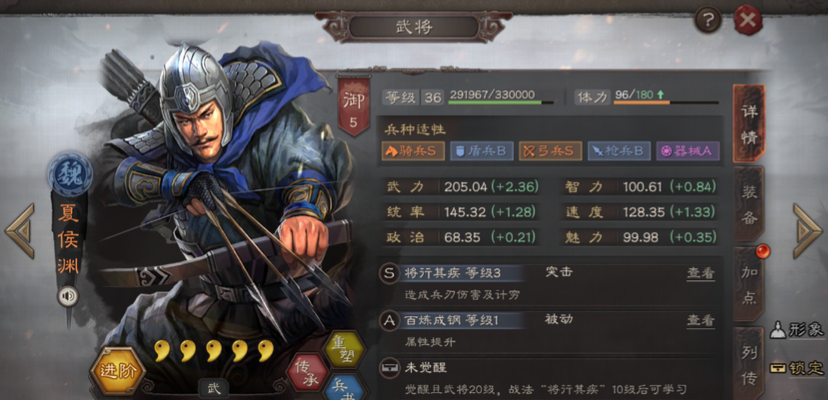Open the help question mark icon
Screen dimensions: 828x400
pyautogui.click(x=708, y=21)
